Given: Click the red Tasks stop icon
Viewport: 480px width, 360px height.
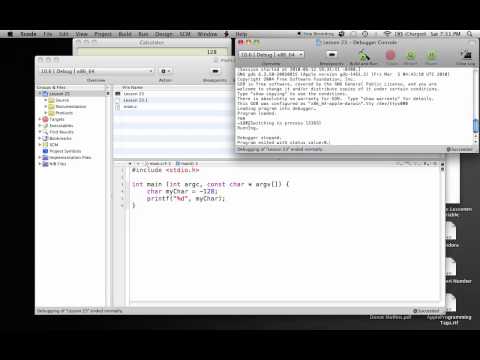Looking at the screenshot, I should (391, 56).
